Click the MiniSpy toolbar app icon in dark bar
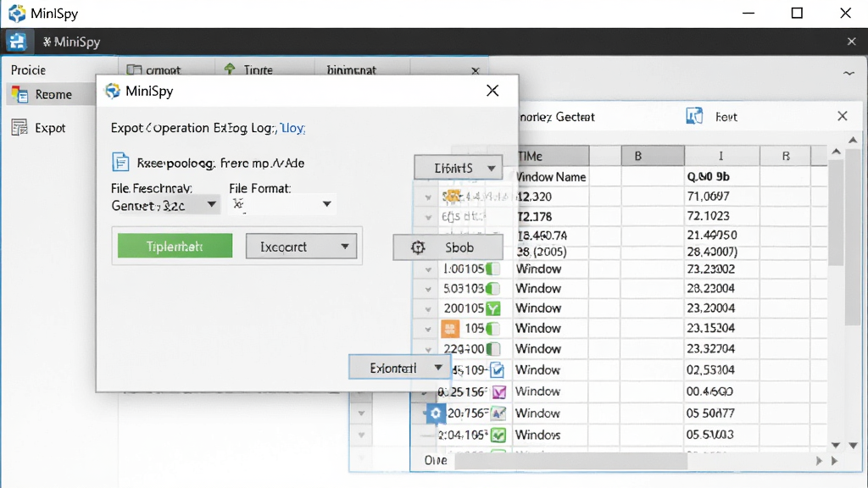This screenshot has height=488, width=868. [x=17, y=42]
